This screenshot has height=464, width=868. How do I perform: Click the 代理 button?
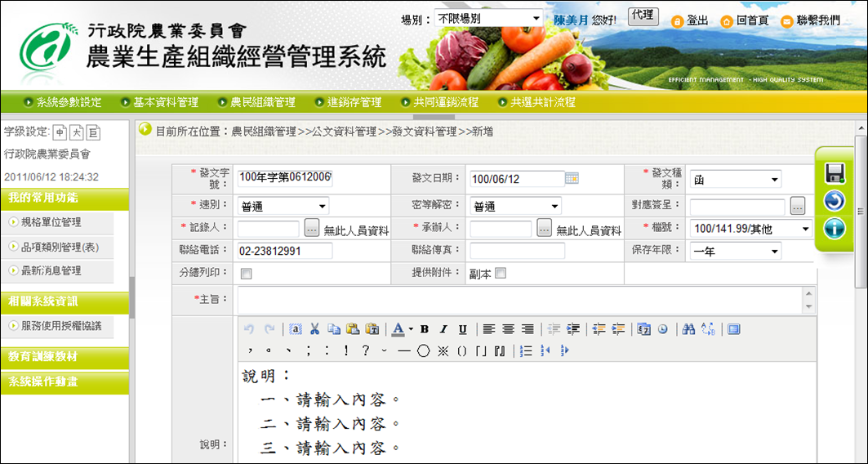(643, 16)
